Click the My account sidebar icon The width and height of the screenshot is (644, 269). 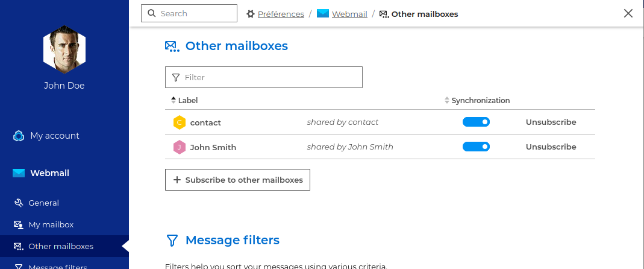tap(19, 136)
